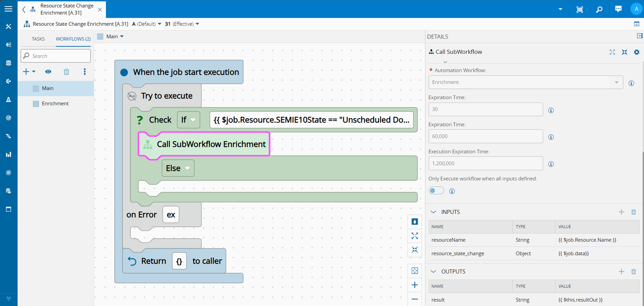The height and width of the screenshot is (306, 644).
Task: Add a new output with the OUTPUTS plus button
Action: point(621,271)
